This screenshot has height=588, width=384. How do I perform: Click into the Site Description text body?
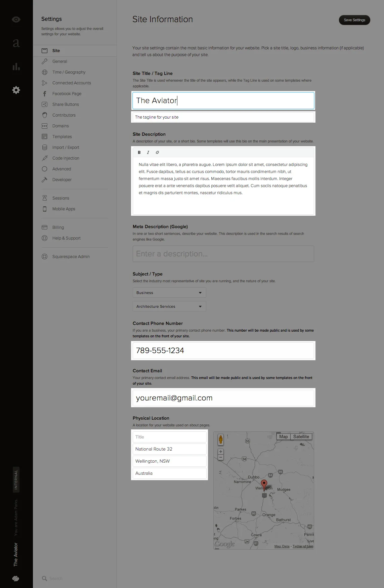coord(223,186)
